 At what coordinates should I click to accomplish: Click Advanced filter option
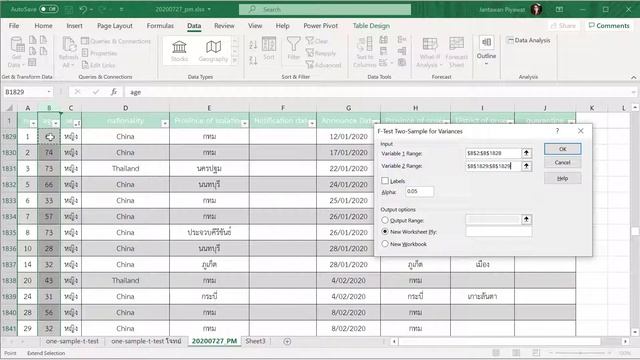(323, 65)
